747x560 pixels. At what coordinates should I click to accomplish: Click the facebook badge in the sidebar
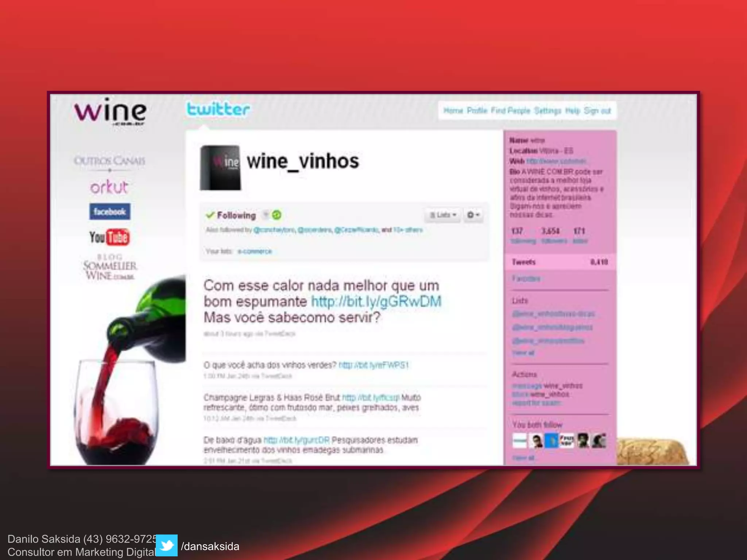click(109, 211)
